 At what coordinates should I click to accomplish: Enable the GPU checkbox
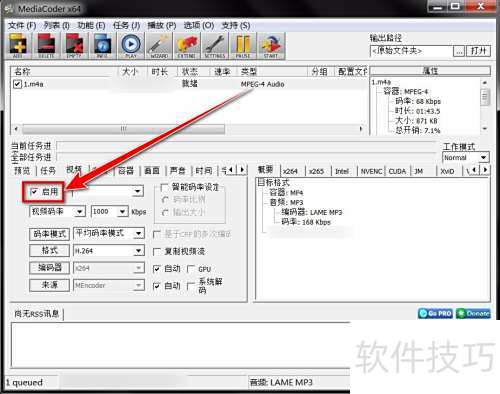(191, 269)
